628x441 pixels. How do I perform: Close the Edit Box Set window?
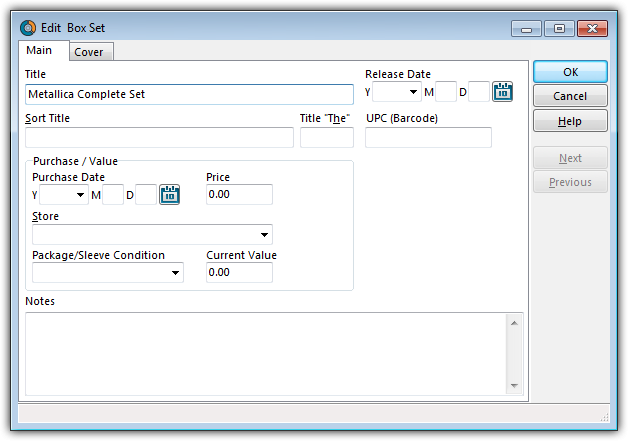592,29
